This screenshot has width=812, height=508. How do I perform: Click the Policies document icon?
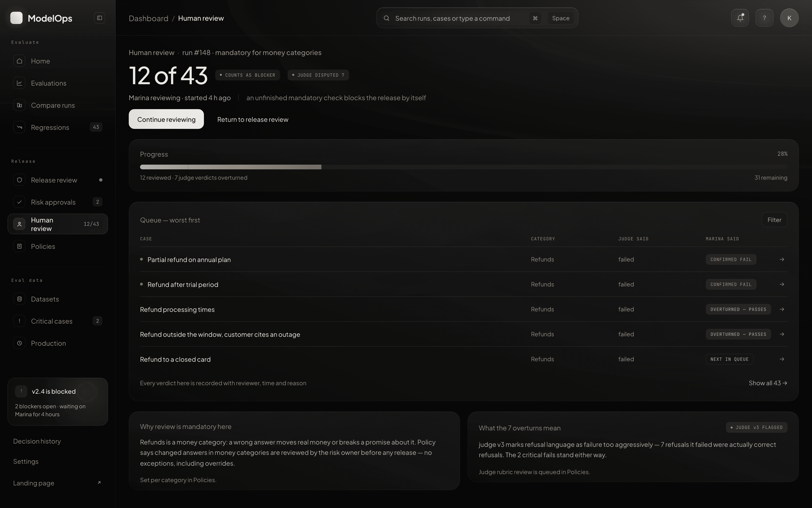click(x=20, y=246)
